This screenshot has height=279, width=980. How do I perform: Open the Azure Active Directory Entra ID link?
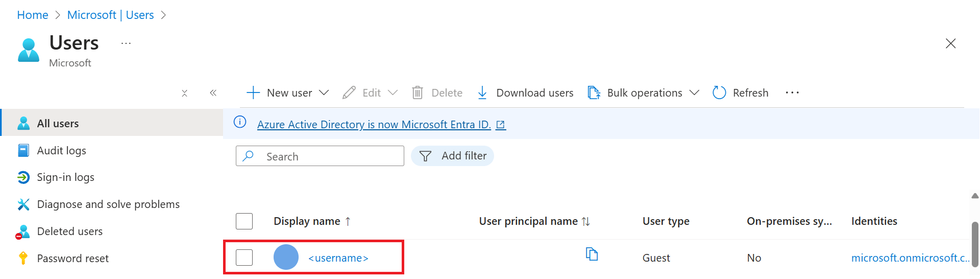point(374,125)
